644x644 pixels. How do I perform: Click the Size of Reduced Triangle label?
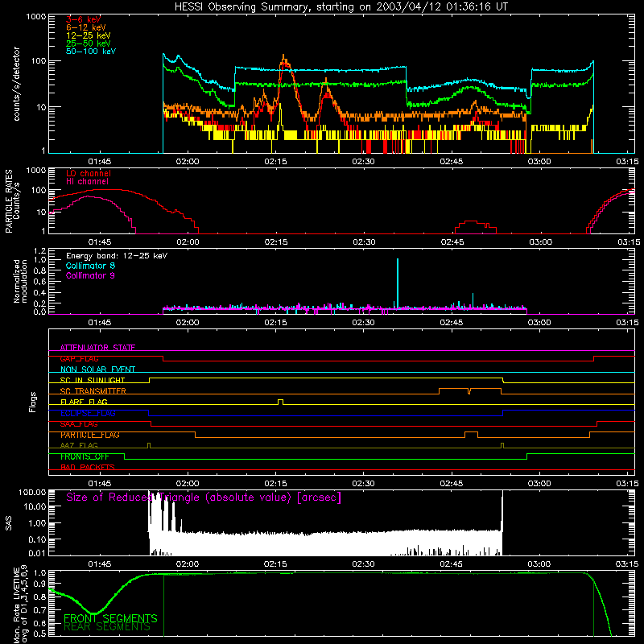point(204,497)
